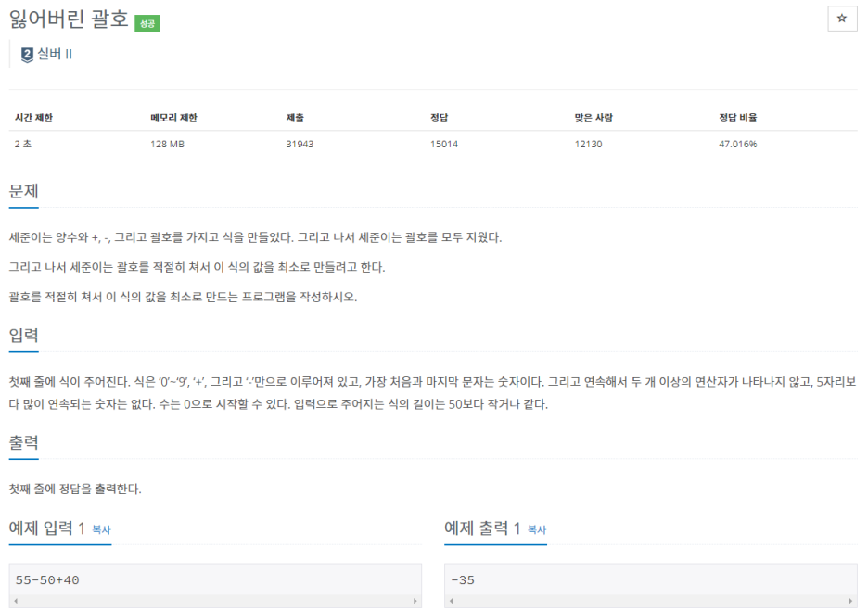This screenshot has width=868, height=611.
Task: Click right scroll arrow under example output
Action: tap(850, 601)
